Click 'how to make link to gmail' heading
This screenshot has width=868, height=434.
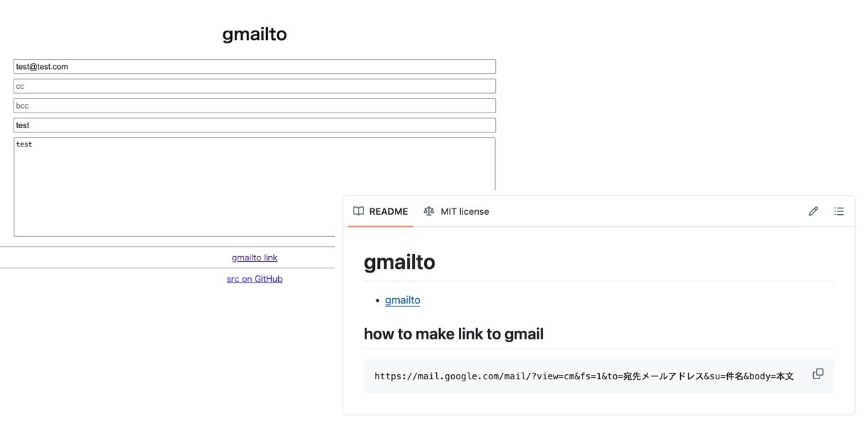pos(453,334)
